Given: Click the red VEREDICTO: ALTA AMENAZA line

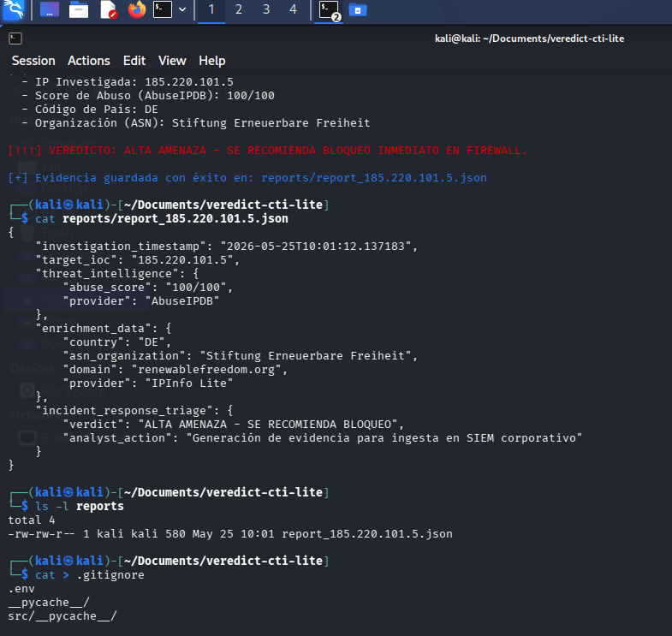Looking at the screenshot, I should (x=267, y=151).
